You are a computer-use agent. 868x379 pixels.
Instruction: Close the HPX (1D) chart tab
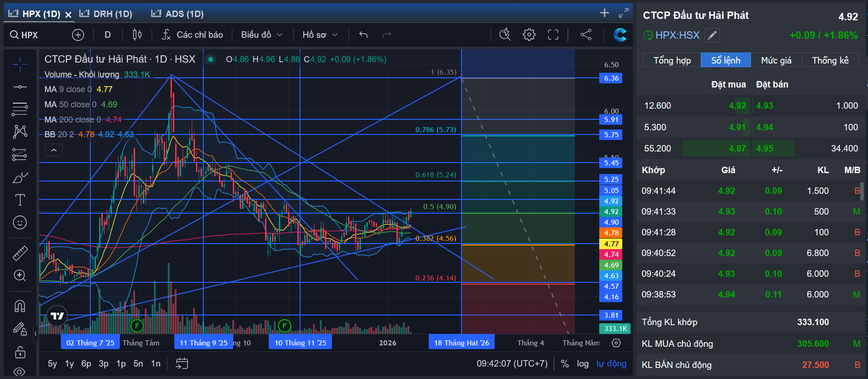coord(68,14)
